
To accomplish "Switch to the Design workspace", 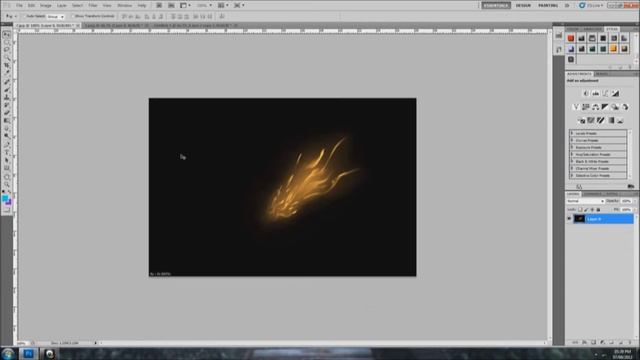I will pos(523,6).
